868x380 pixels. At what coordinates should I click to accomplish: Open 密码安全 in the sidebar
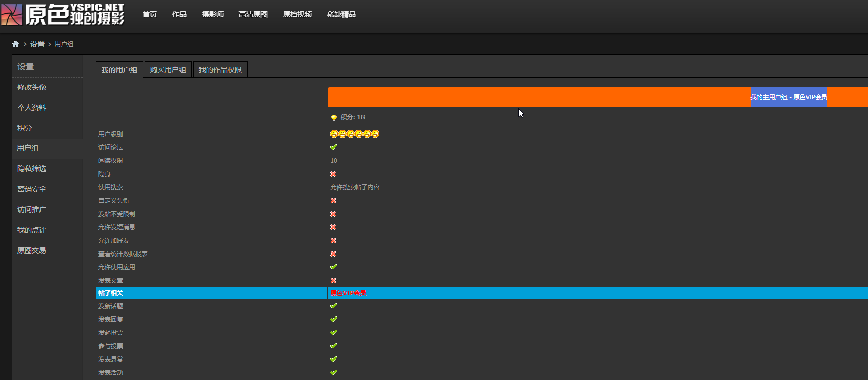pyautogui.click(x=32, y=189)
